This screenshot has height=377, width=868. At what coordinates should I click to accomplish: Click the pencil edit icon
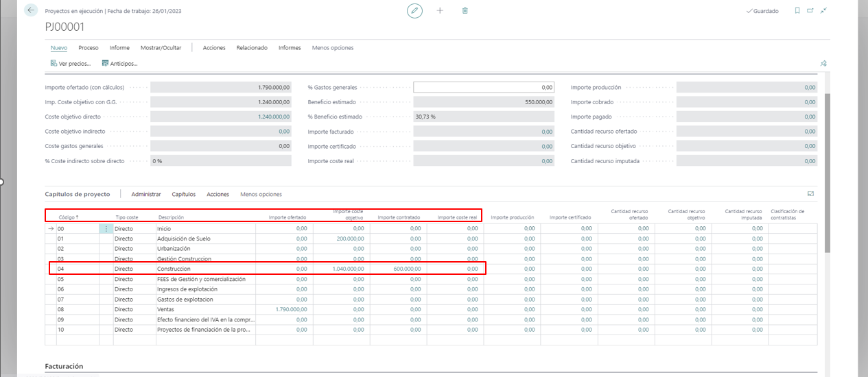coord(414,11)
